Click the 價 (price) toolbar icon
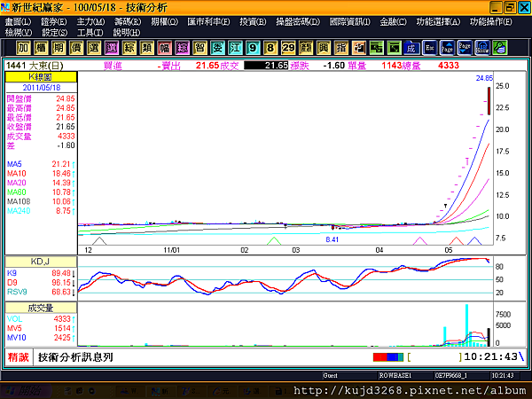532x399 pixels. 76,48
